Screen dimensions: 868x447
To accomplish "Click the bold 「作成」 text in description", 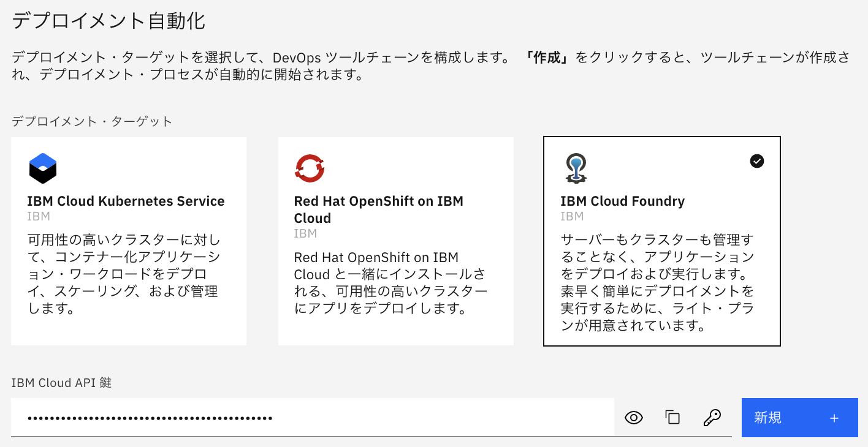I will click(548, 58).
